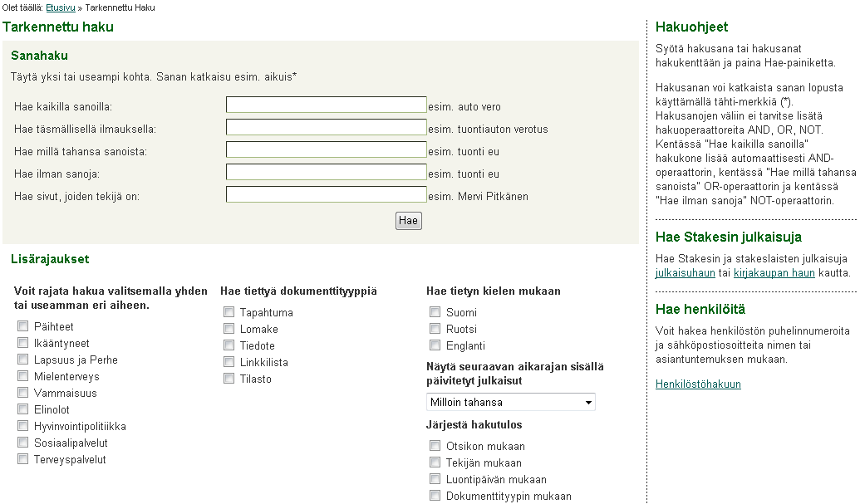Tick the Päihteet topic checkbox

click(22, 326)
